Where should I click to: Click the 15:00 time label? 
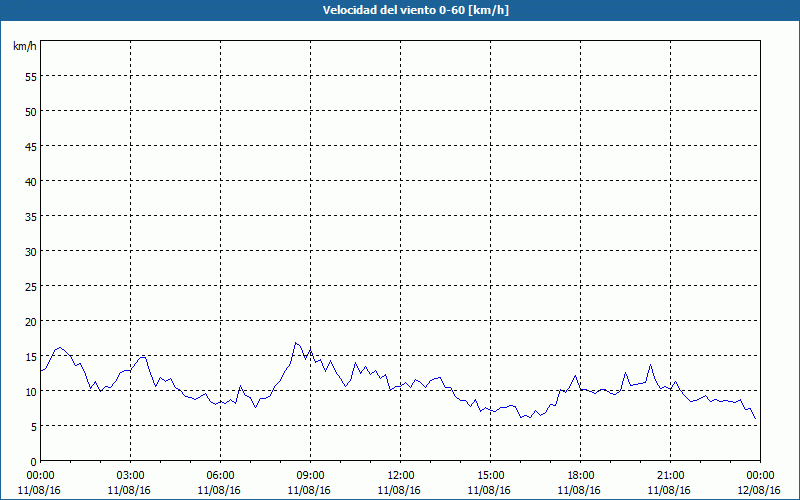click(490, 476)
